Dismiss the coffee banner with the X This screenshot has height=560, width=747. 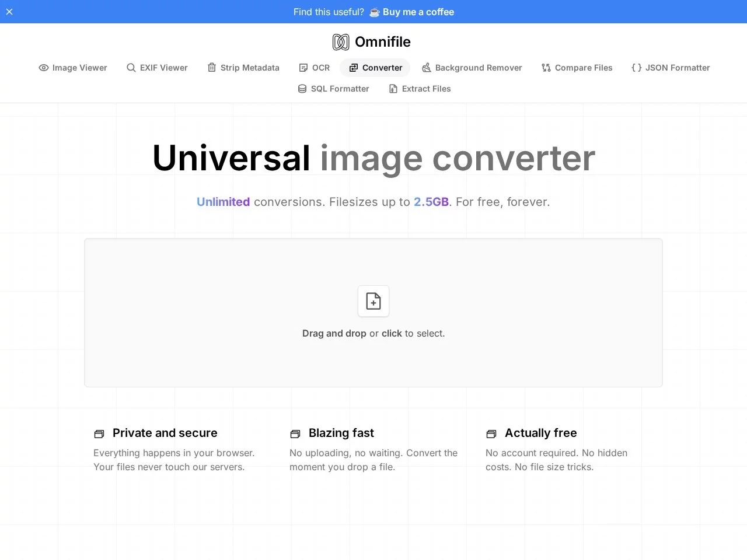(x=9, y=12)
